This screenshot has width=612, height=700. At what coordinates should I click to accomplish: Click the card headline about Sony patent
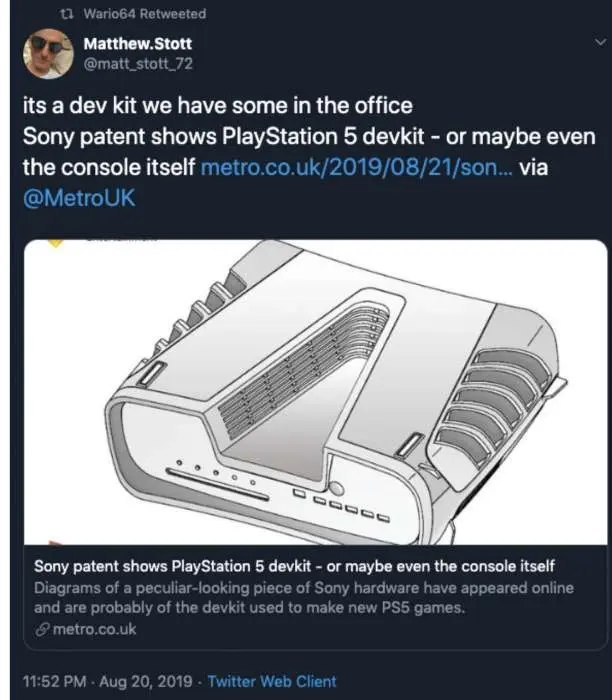pyautogui.click(x=294, y=566)
